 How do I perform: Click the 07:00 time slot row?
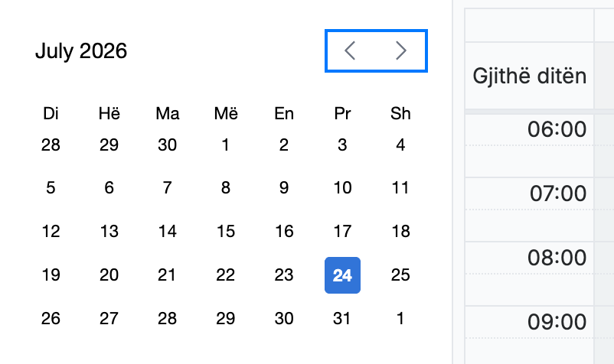[x=529, y=210]
